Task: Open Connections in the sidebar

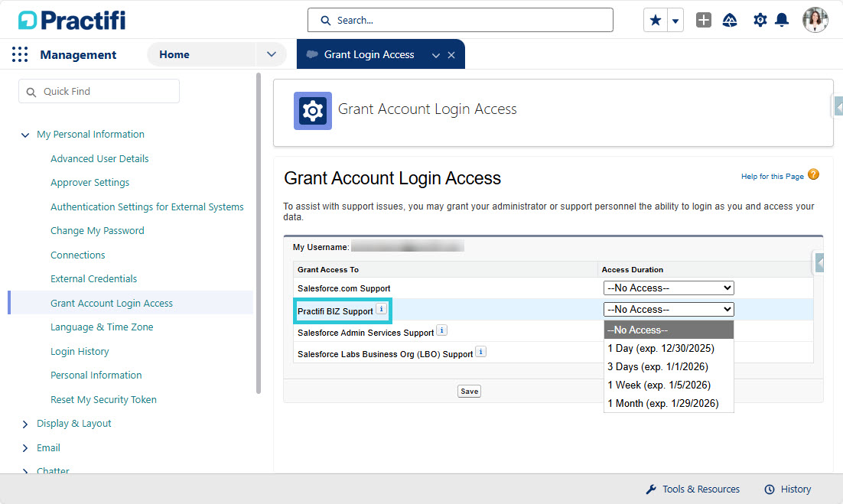Action: pos(78,255)
